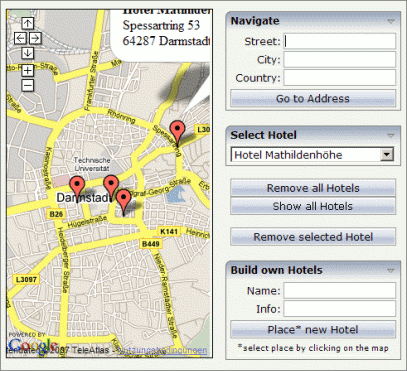Select the Spessartring 53 address text
Screen dimensions: 407x371
[161, 25]
